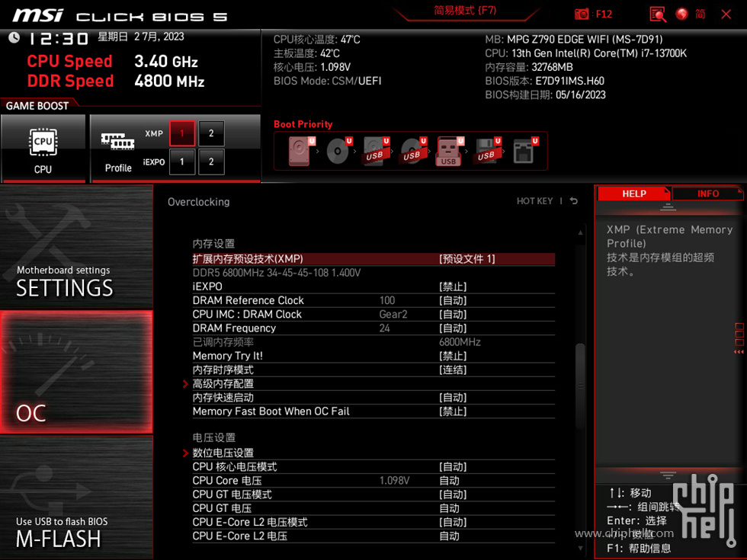Image resolution: width=747 pixels, height=560 pixels.
Task: Collapse help panel via top handle
Action: [668, 207]
